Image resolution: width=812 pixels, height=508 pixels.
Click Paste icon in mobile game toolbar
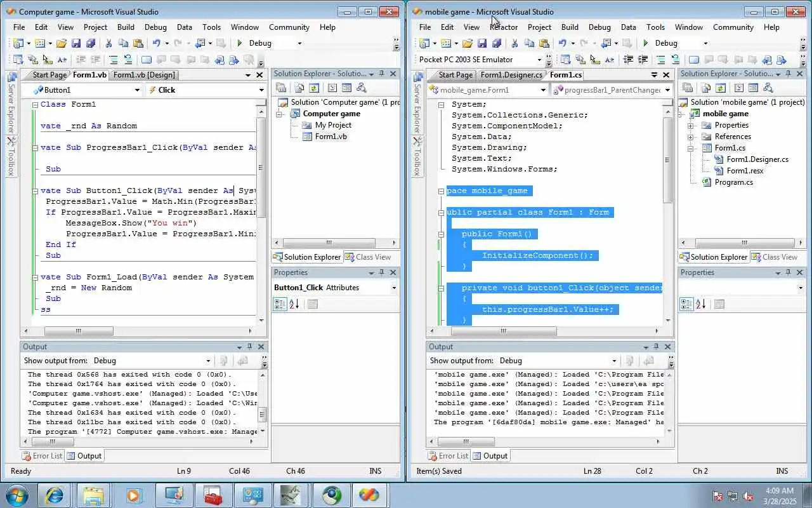click(544, 43)
